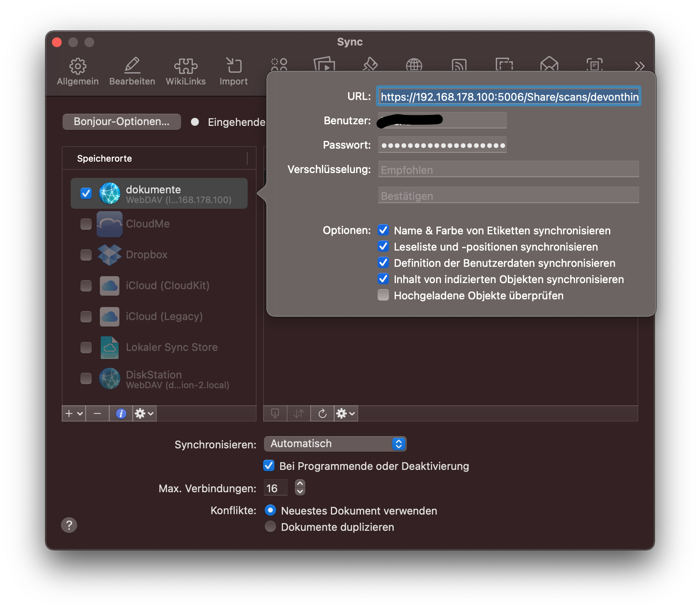Image resolution: width=700 pixels, height=610 pixels.
Task: Remove selected location with minus button
Action: (97, 413)
